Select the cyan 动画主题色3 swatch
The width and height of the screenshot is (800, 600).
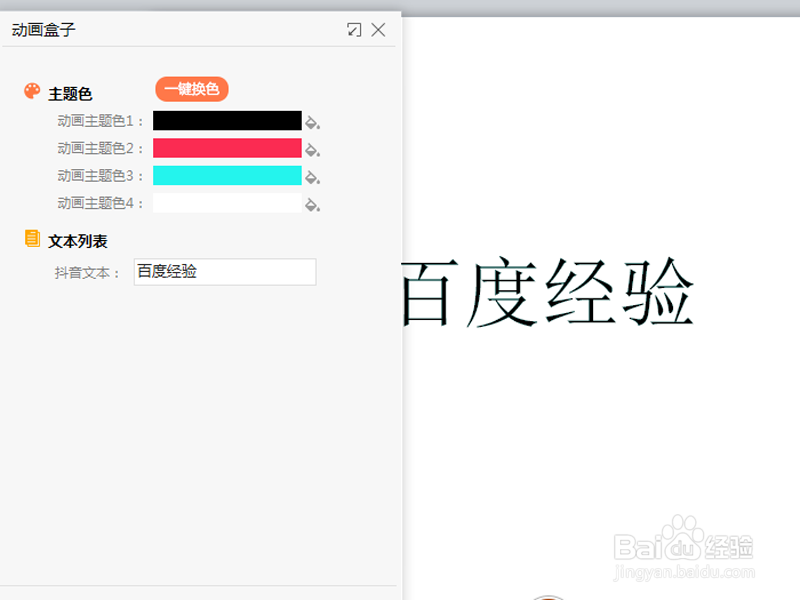pos(227,176)
